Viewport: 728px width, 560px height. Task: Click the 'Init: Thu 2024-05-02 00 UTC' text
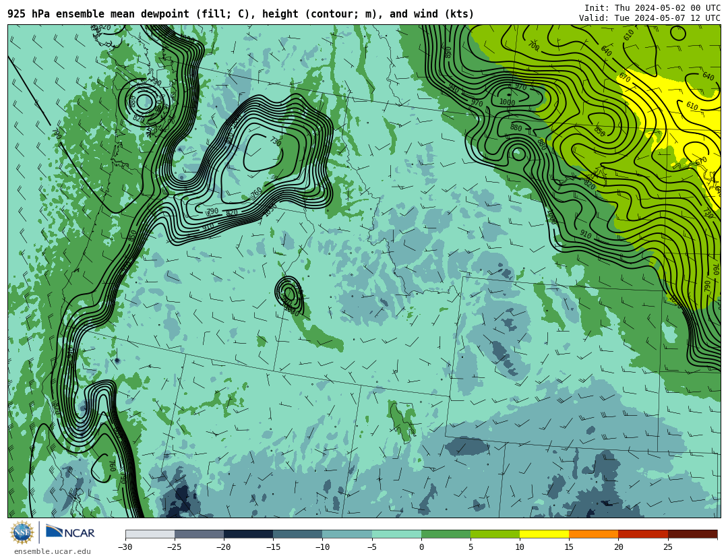[653, 8]
